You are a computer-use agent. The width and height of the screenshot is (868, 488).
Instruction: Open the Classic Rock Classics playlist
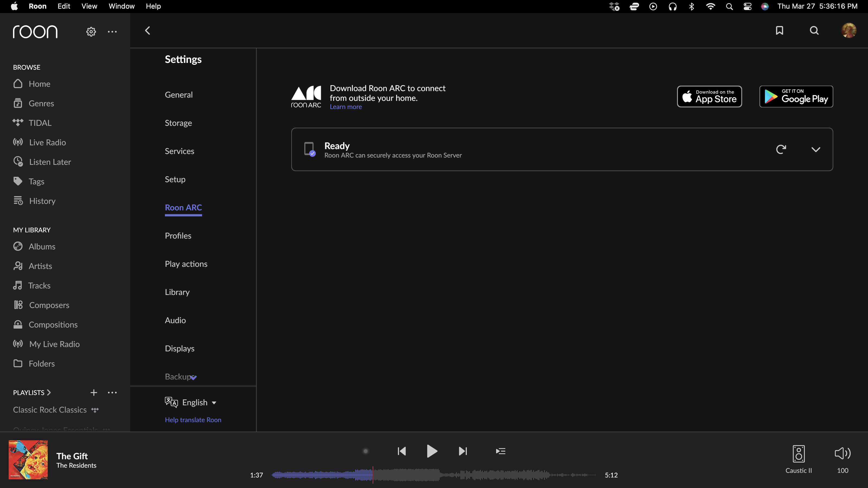click(50, 410)
